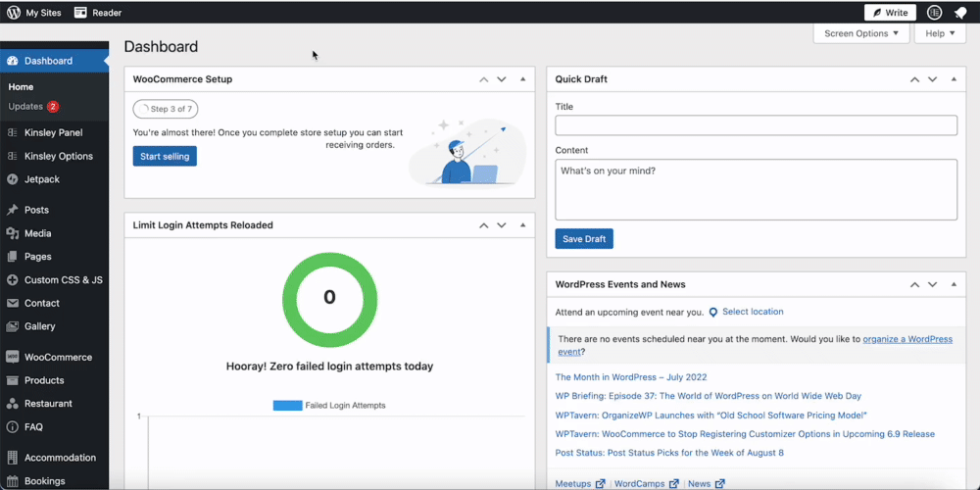Open My Sites in admin bar

(x=43, y=13)
